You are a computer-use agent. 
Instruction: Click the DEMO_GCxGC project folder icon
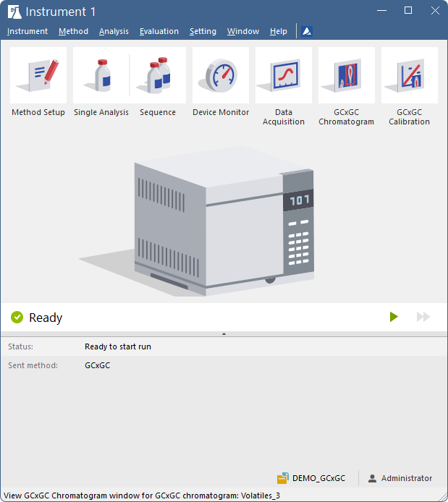pyautogui.click(x=283, y=478)
